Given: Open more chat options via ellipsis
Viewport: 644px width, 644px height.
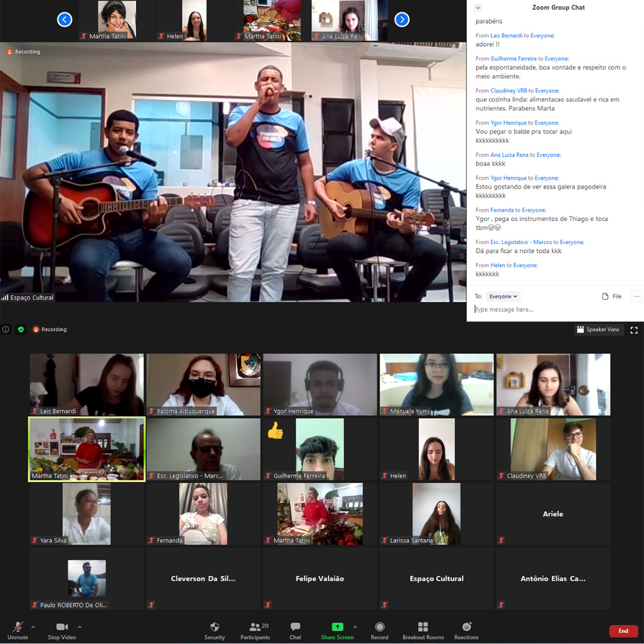Looking at the screenshot, I should tap(636, 296).
